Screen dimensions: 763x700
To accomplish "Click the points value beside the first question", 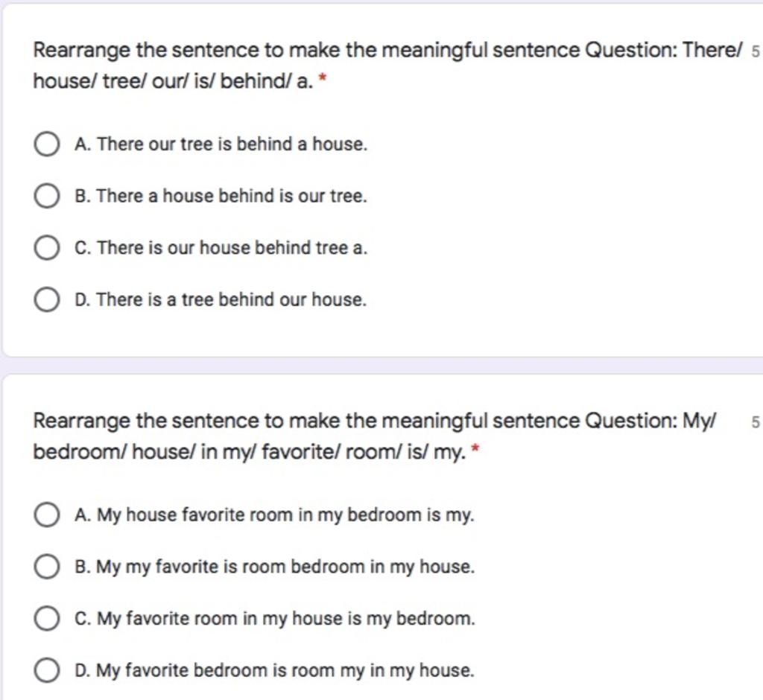I will tap(756, 51).
